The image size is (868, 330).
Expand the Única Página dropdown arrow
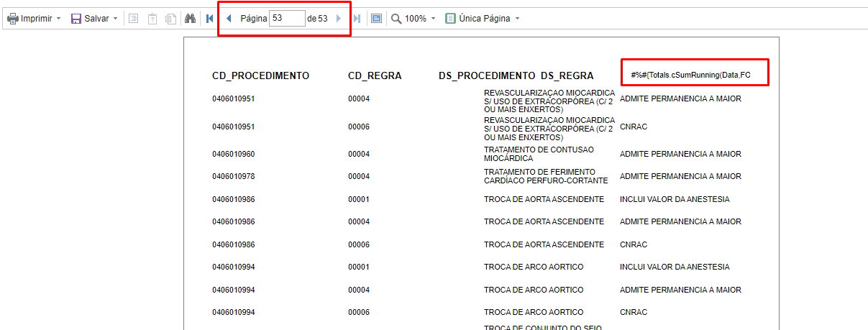point(518,19)
